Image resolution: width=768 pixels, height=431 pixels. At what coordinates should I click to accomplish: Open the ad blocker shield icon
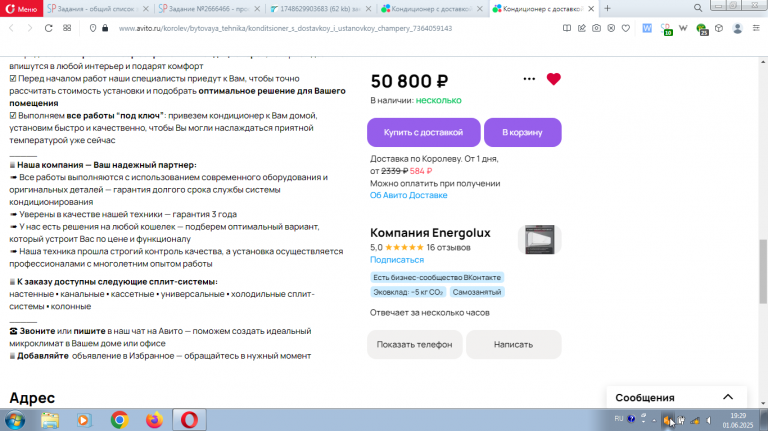click(611, 28)
